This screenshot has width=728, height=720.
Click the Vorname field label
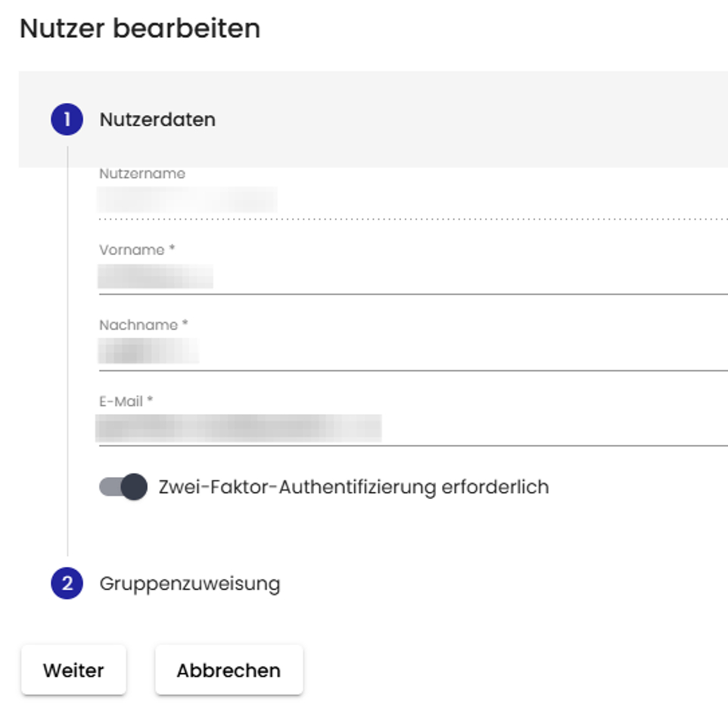point(137,250)
